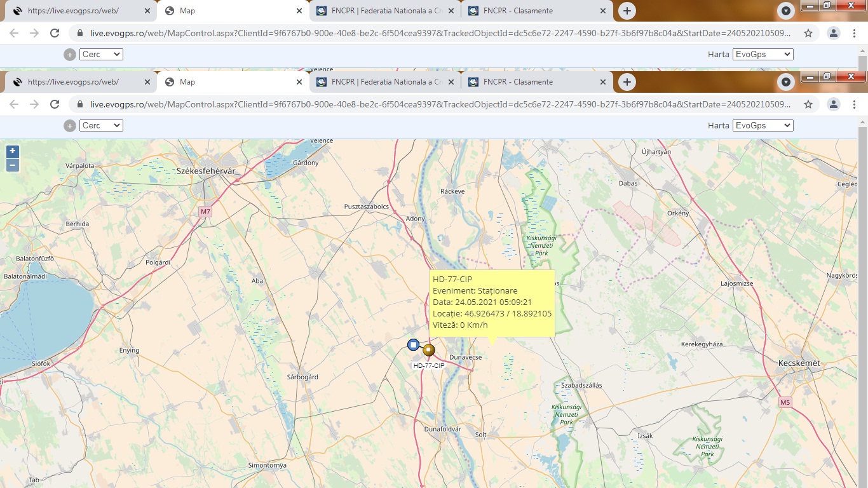
Task: Click the yellow HD-77-CIP info popup
Action: tap(491, 302)
